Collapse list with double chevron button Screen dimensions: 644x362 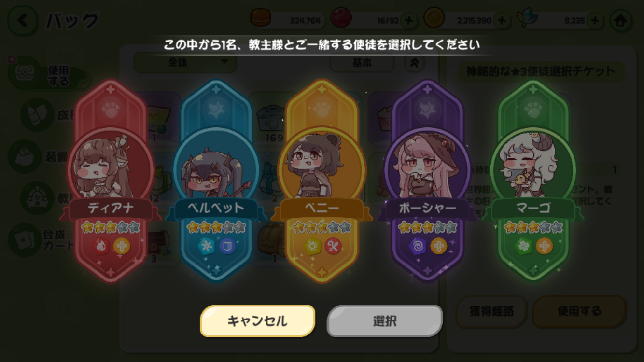point(414,63)
